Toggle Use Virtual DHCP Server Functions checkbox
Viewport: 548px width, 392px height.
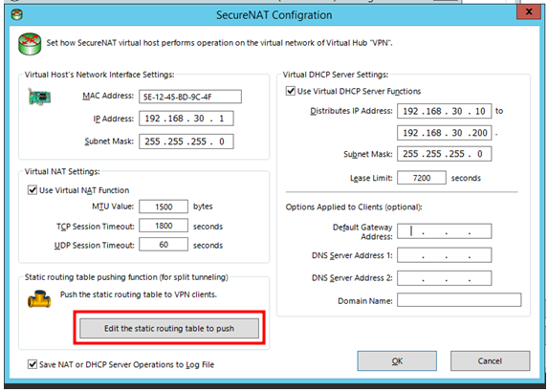(291, 91)
